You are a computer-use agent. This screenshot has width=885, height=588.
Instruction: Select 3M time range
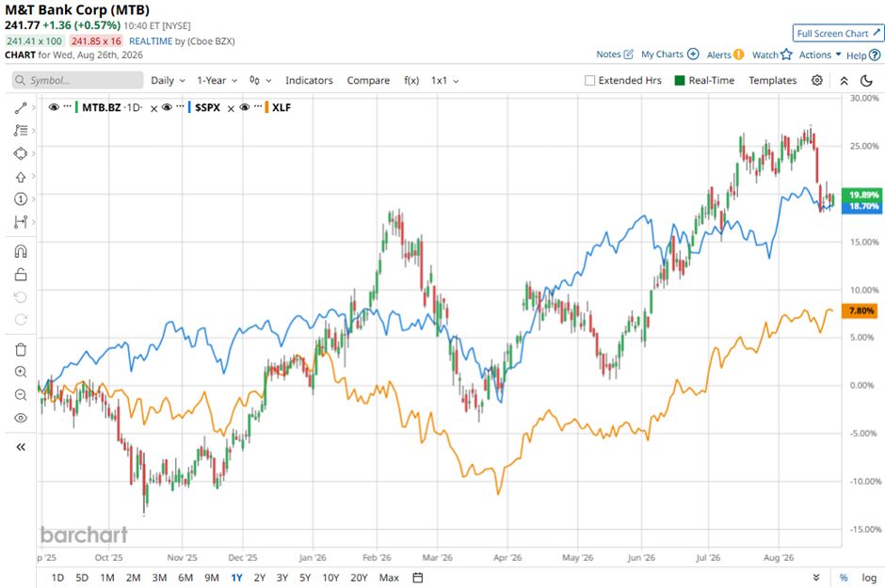(x=159, y=578)
